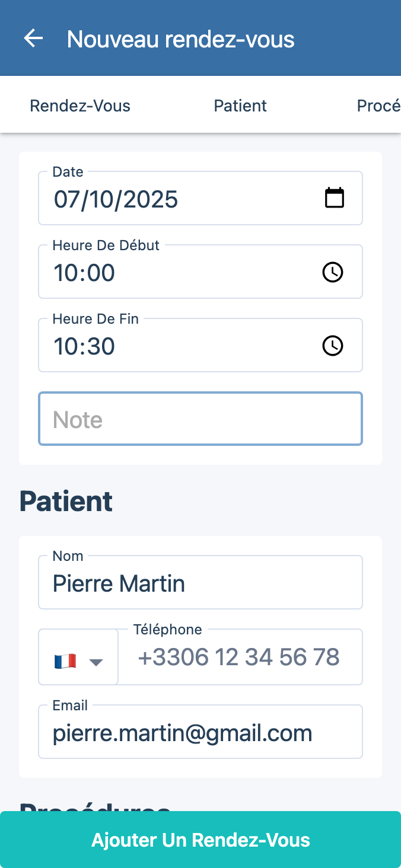Focus the Email field with pierre.martin@gmail.com
The height and width of the screenshot is (868, 401).
click(x=200, y=733)
